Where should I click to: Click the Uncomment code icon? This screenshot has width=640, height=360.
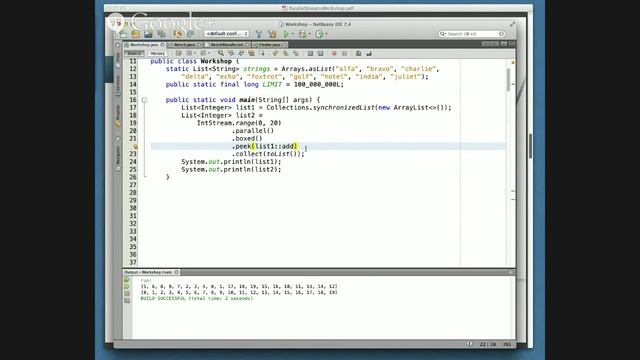click(369, 53)
